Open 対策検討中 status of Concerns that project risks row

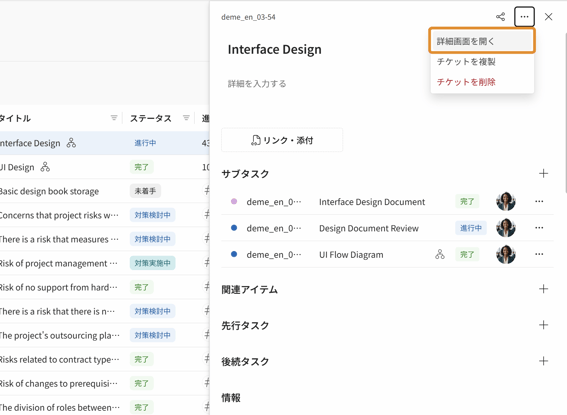(x=153, y=215)
